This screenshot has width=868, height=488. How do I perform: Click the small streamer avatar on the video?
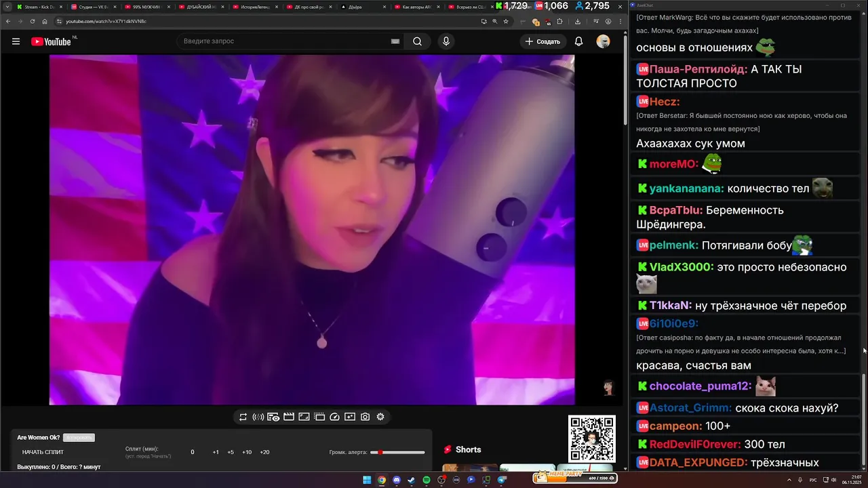(608, 387)
